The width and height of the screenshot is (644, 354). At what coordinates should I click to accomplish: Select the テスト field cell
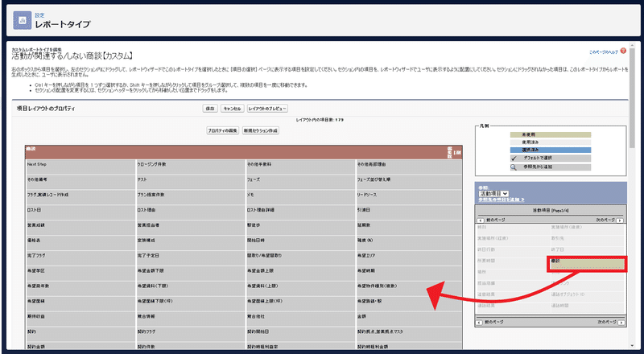(x=191, y=182)
